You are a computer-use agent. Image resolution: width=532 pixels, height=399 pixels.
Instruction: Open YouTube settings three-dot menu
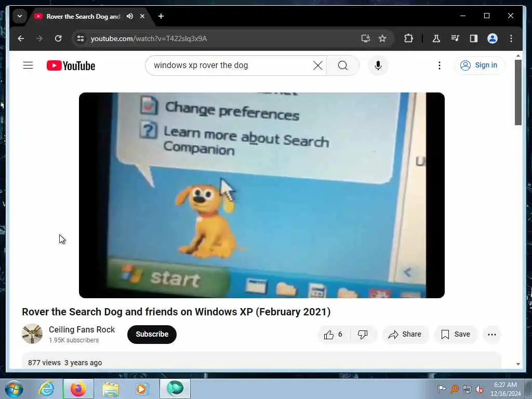coord(440,65)
